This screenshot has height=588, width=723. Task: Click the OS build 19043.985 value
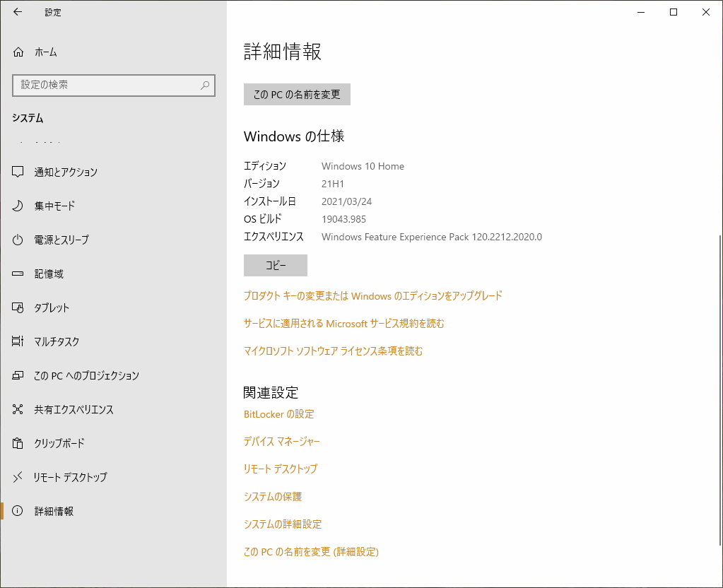tap(343, 219)
